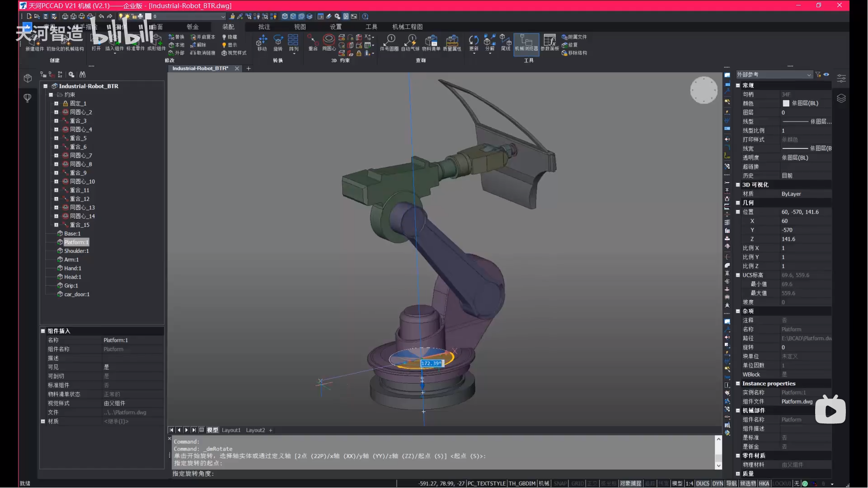Switch to the Layout1 tab
This screenshot has height=488, width=868.
(x=231, y=430)
